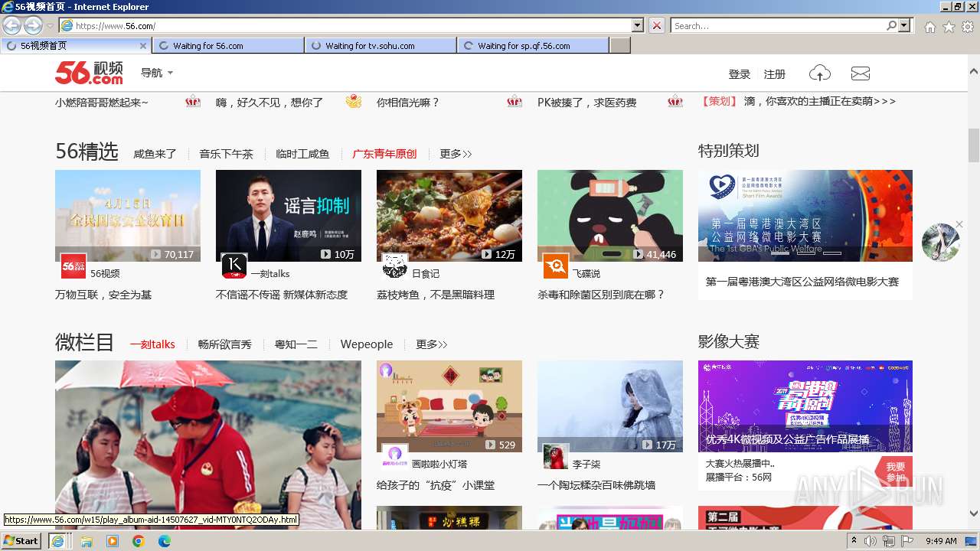Click the 李子柒 channel avatar icon
The width and height of the screenshot is (980, 551).
pyautogui.click(x=556, y=456)
